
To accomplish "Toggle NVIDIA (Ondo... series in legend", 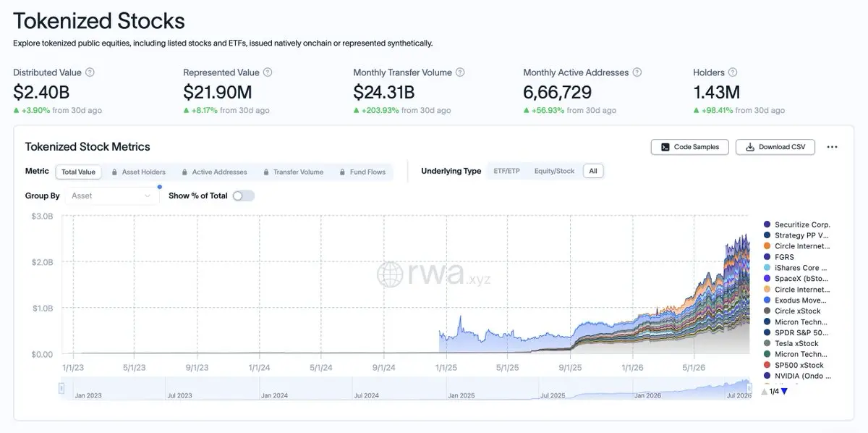I will tap(797, 376).
